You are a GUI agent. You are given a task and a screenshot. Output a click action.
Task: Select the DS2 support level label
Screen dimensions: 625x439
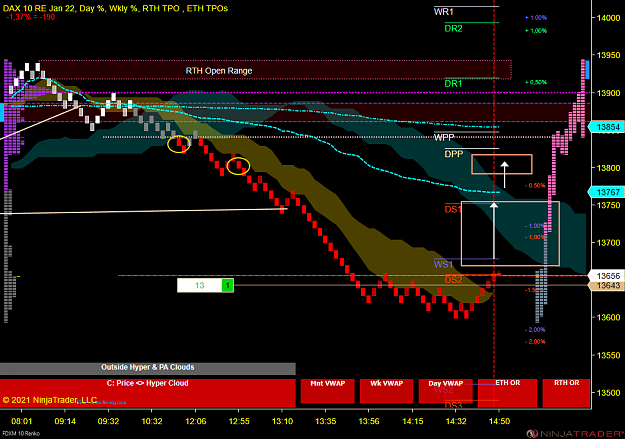[x=454, y=280]
